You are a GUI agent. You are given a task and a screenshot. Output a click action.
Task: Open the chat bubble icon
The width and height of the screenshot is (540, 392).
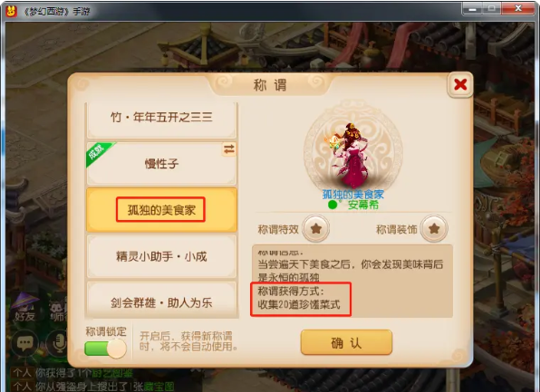24,343
